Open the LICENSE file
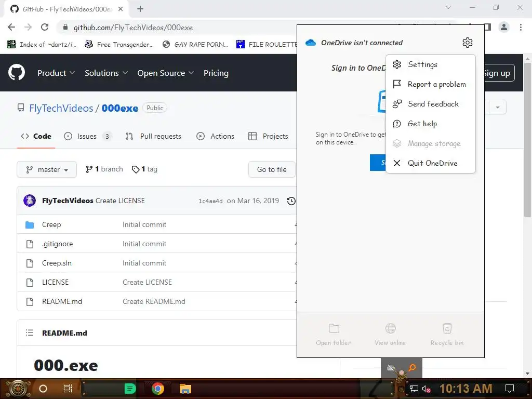Viewport: 532px width, 399px height. click(55, 282)
